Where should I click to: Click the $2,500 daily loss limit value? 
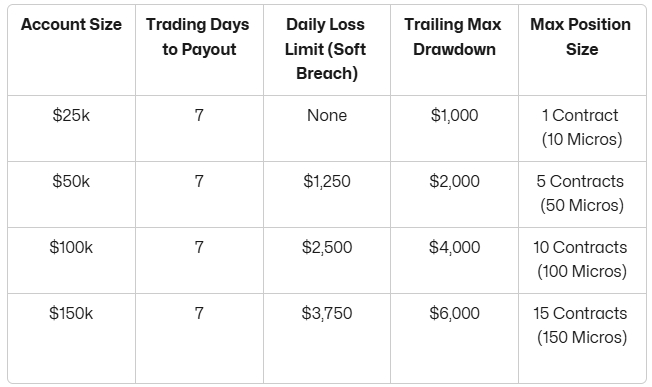pyautogui.click(x=327, y=247)
